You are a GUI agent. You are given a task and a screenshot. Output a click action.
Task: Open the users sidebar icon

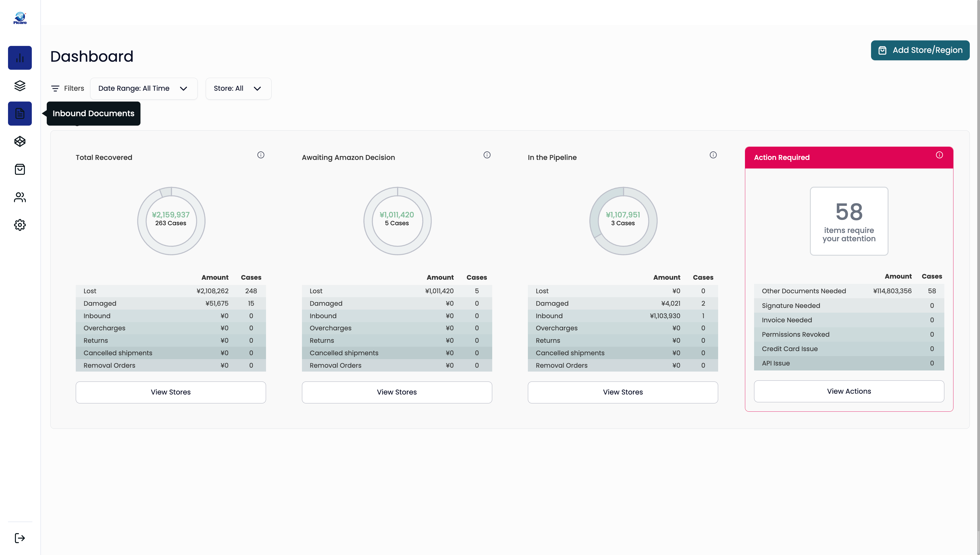[x=20, y=197]
